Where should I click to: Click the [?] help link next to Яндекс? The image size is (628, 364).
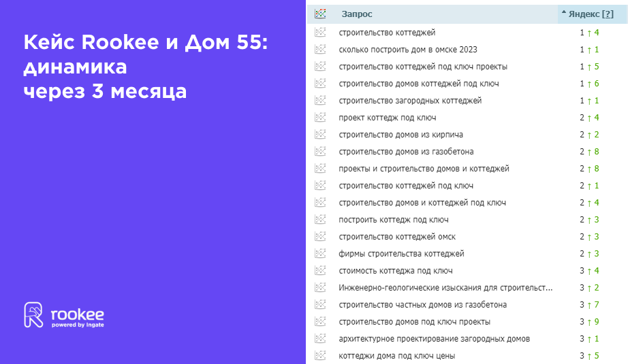[608, 14]
